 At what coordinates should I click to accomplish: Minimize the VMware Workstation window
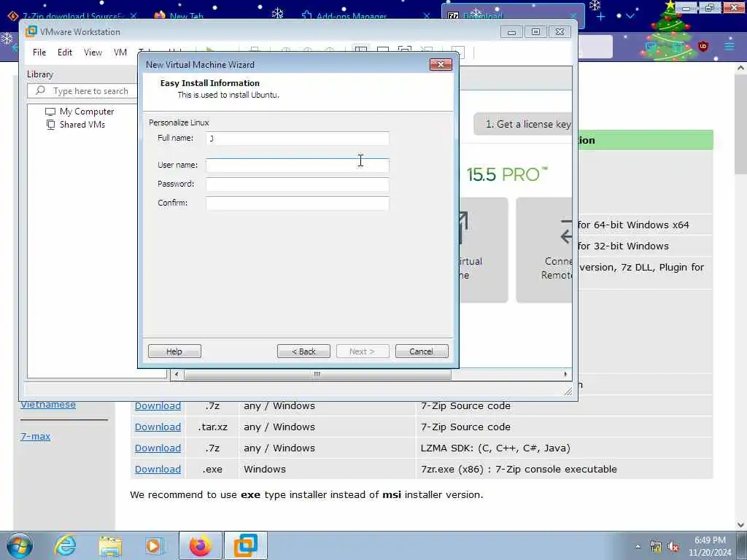point(511,32)
